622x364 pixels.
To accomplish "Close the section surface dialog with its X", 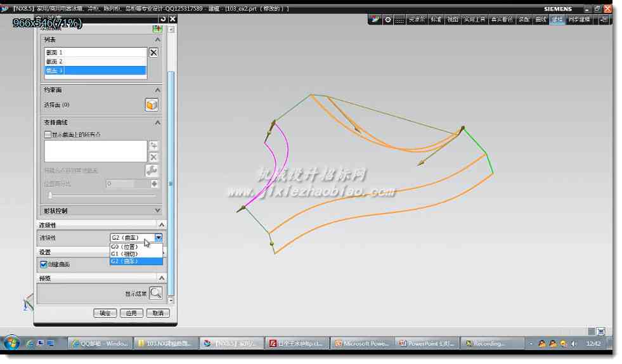I will (172, 19).
